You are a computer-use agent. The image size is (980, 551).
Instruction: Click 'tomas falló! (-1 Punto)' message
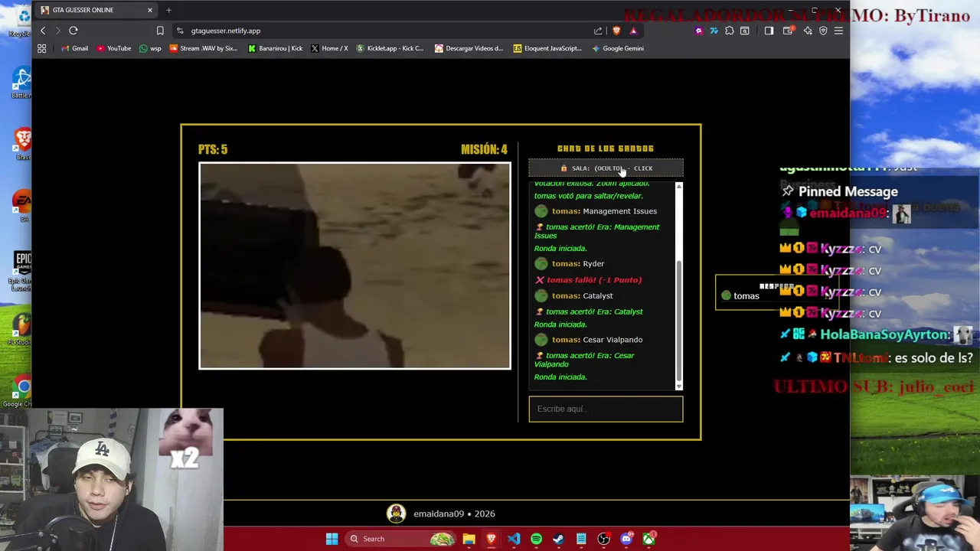594,280
